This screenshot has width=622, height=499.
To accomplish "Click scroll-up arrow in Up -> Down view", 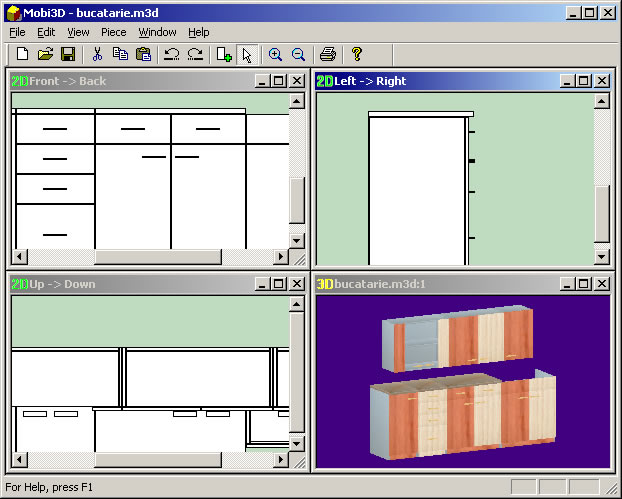I will [x=297, y=304].
